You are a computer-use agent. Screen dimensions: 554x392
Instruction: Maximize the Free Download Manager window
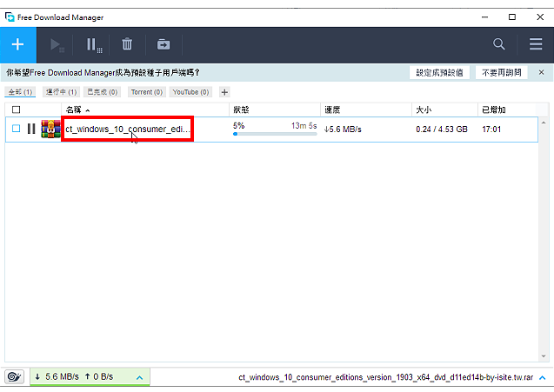tap(512, 17)
